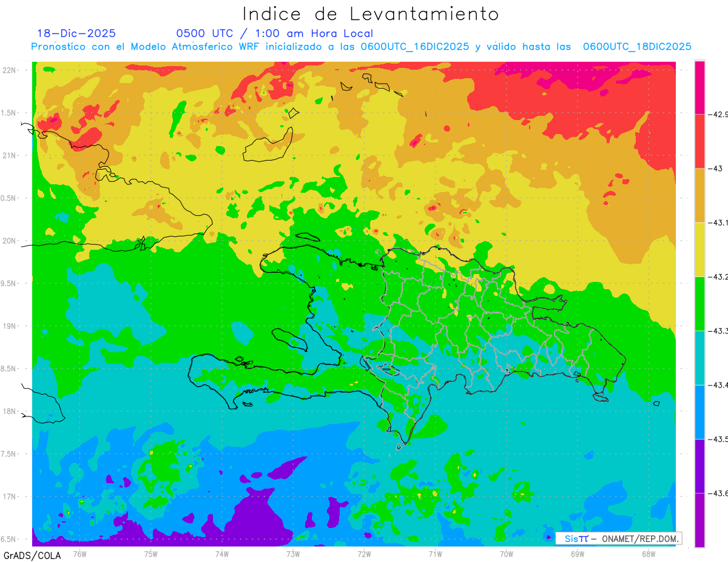Click the longitude label '73W'

pos(293,554)
